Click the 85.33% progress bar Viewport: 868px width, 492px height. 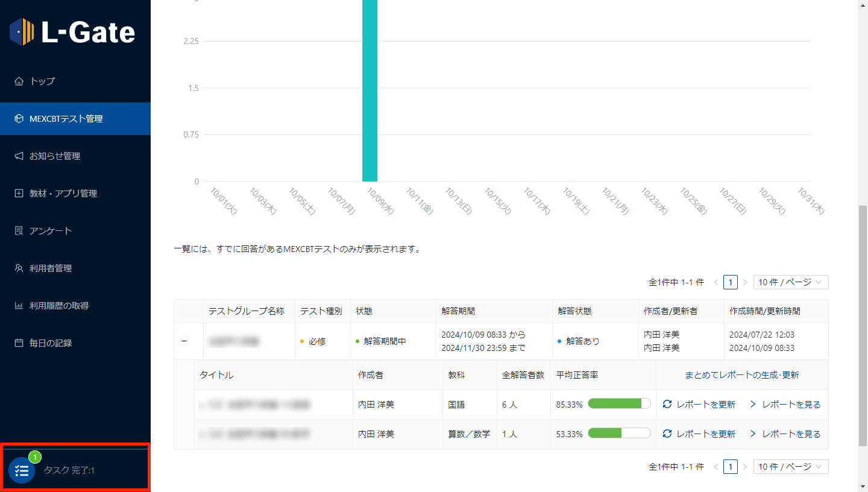[x=619, y=405]
